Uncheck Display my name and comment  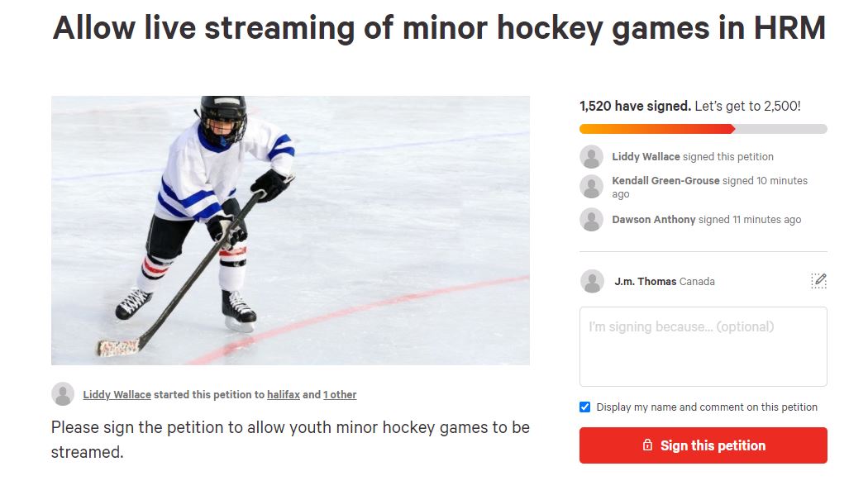[x=585, y=407]
